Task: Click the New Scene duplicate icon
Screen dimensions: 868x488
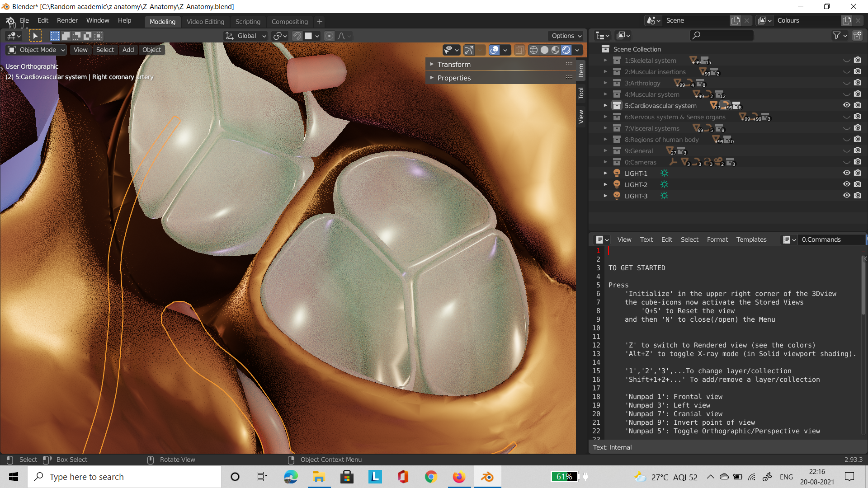Action: [736, 20]
